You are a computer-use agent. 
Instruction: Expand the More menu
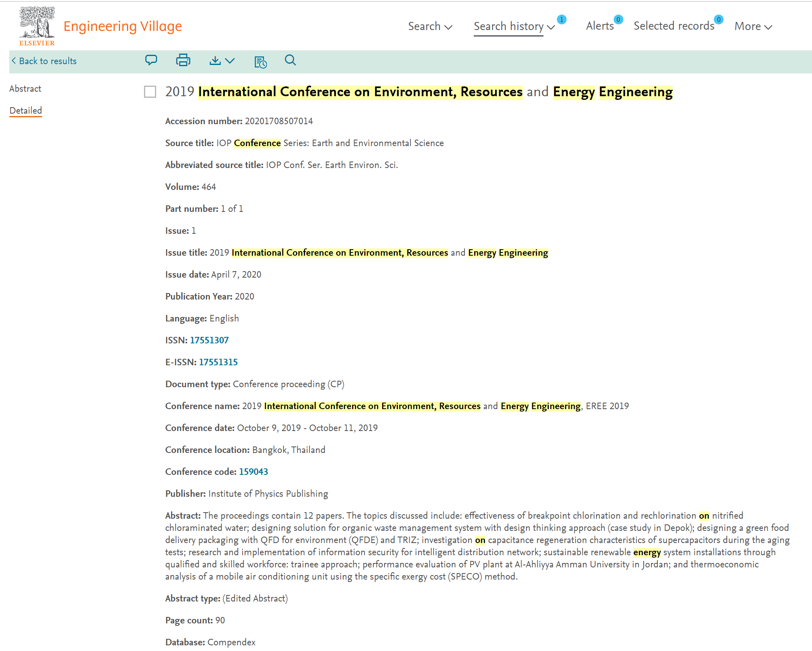[x=753, y=26]
